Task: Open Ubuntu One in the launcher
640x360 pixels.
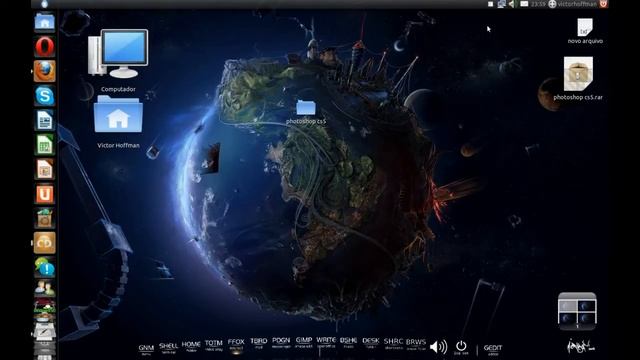Action: (x=44, y=194)
